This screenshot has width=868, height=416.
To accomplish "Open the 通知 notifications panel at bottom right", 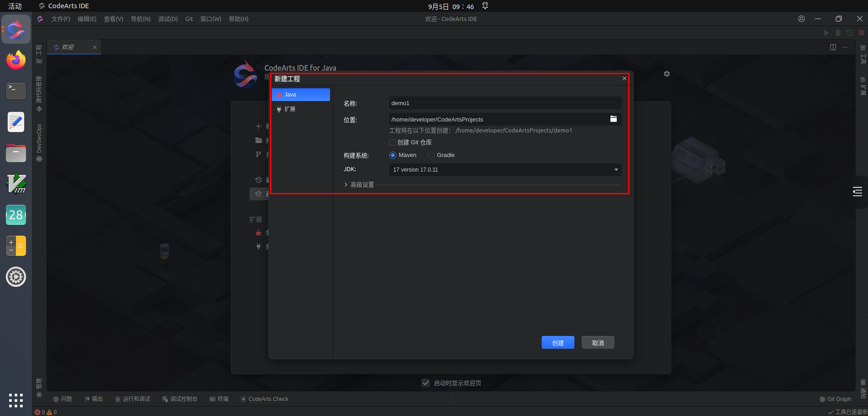I will [x=863, y=389].
